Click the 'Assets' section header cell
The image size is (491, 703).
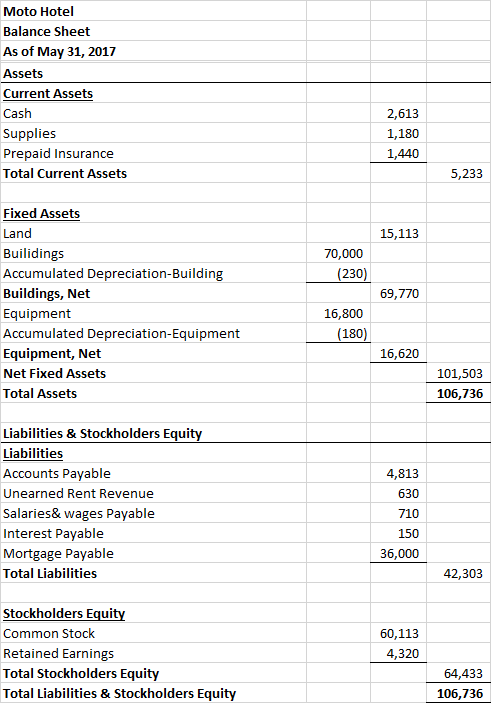tap(23, 74)
